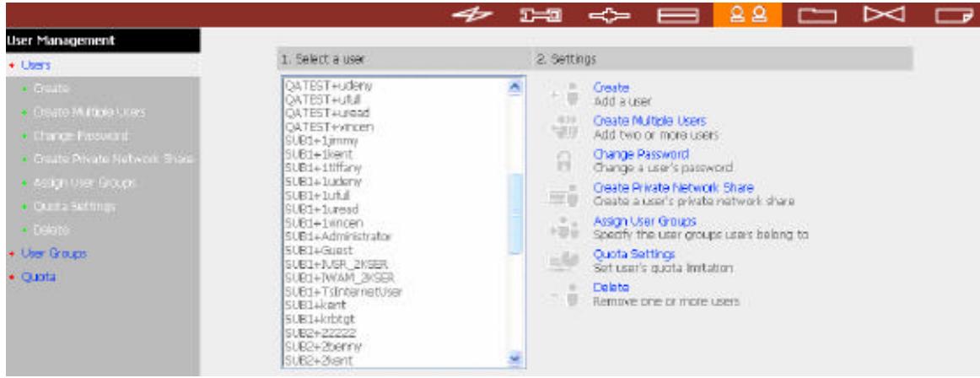The width and height of the screenshot is (980, 378).
Task: Open Quota in the left sidebar
Action: 38,277
